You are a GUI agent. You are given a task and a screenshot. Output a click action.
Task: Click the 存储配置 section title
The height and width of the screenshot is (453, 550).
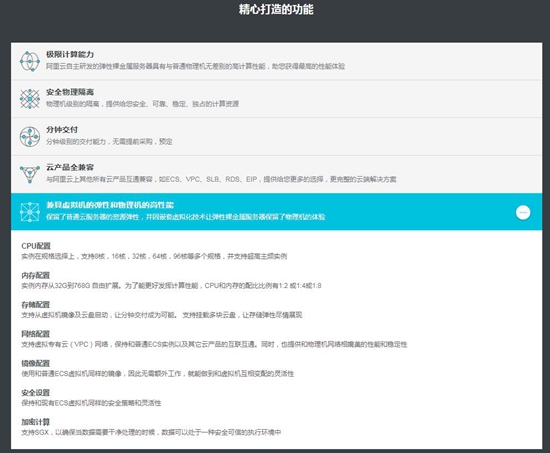point(35,305)
